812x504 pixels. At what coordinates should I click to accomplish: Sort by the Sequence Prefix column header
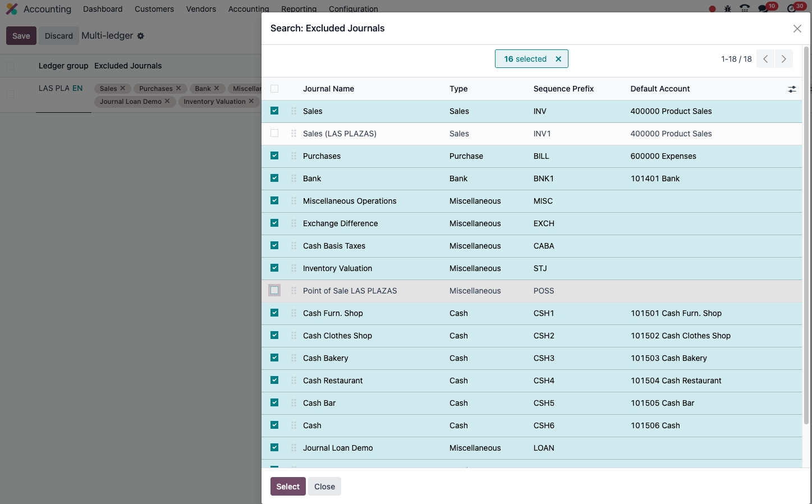point(563,89)
